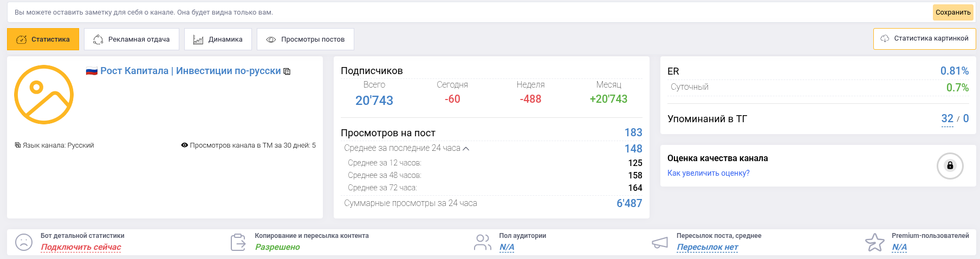980x259 pixels.
Task: Click the megaphone post forwards icon
Action: [x=659, y=242]
